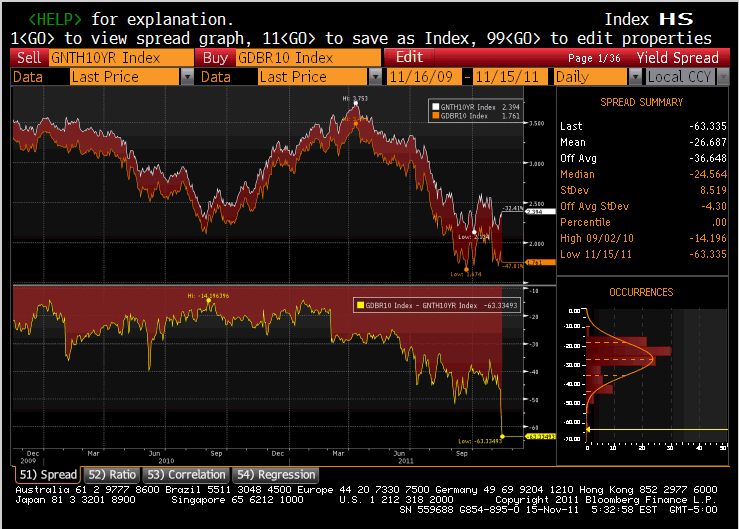739x529 pixels.
Task: Click the Buy button
Action: coord(215,58)
